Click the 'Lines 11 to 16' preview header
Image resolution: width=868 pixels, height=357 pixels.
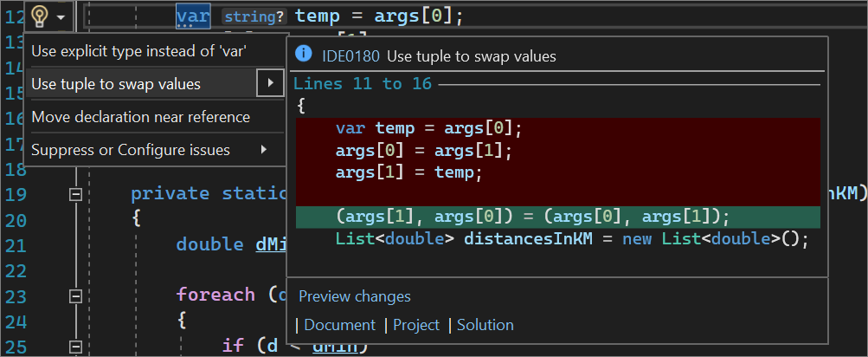363,84
